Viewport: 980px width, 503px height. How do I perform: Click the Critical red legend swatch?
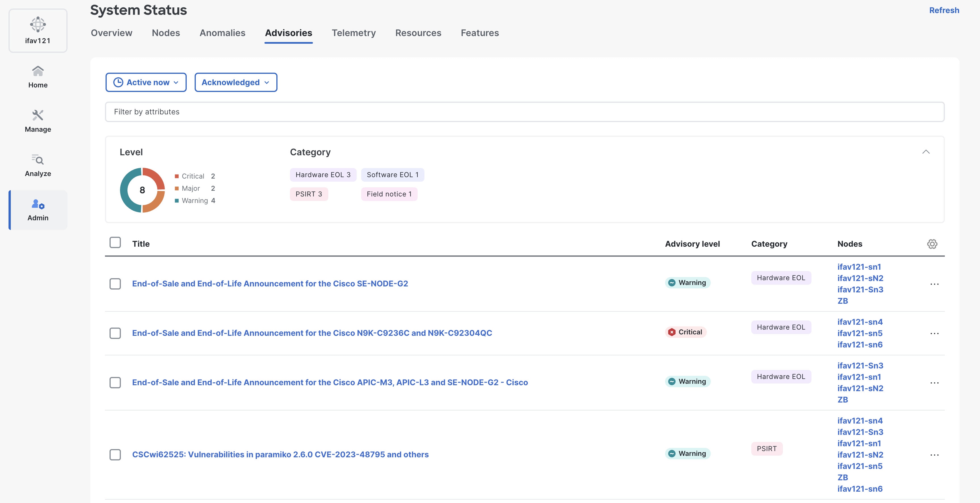176,176
